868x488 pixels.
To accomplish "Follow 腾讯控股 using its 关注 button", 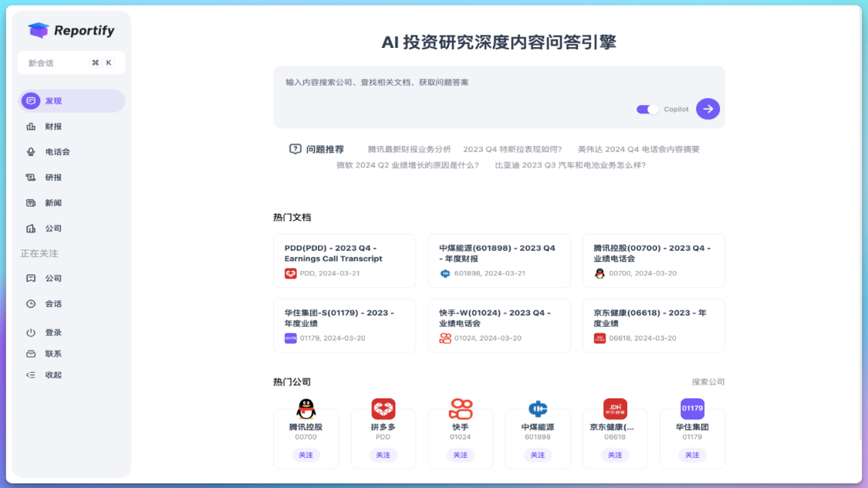I will tap(306, 456).
